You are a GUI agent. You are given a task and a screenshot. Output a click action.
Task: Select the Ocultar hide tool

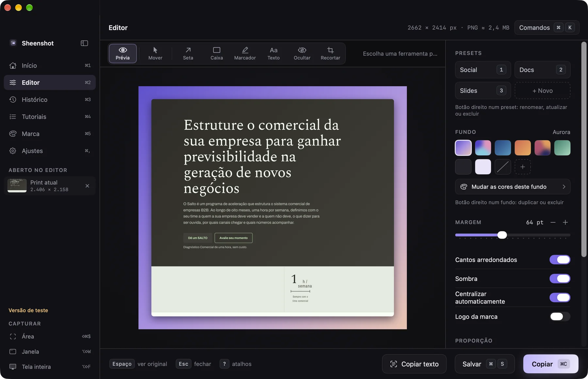coord(302,54)
